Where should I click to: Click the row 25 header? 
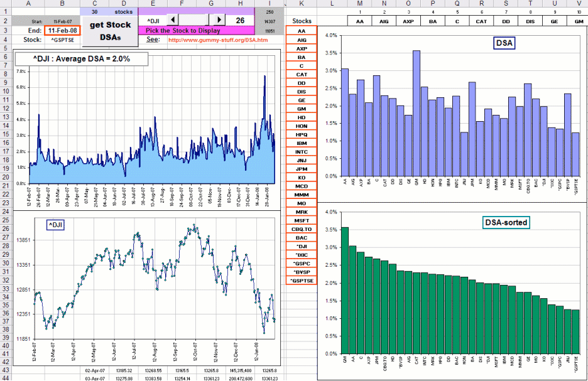(6, 220)
